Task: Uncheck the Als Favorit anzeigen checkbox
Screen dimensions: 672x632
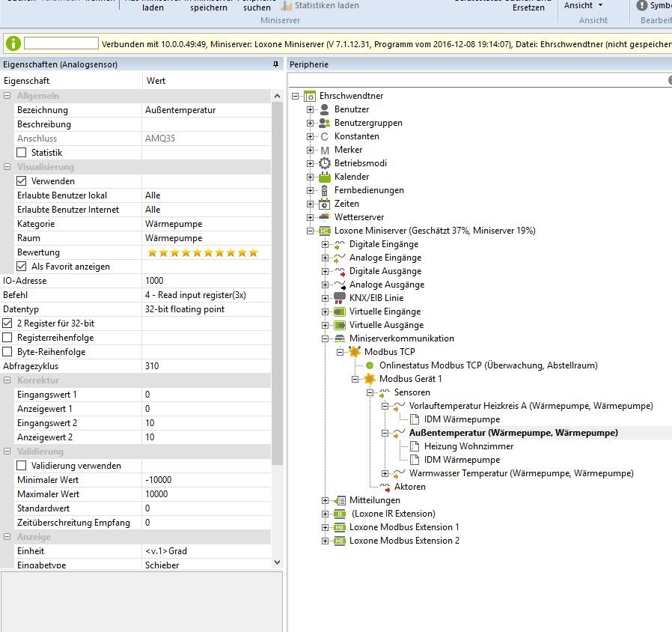Action: point(22,267)
